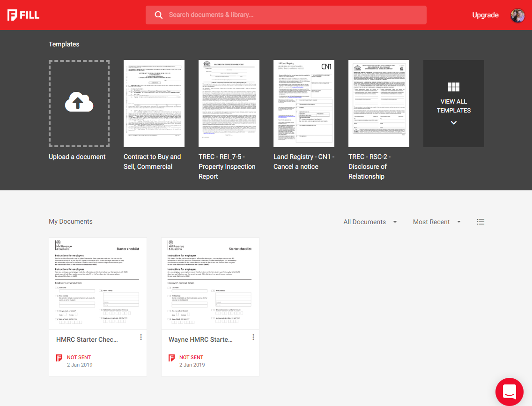532x406 pixels.
Task: Open the user profile avatar
Action: click(x=517, y=15)
